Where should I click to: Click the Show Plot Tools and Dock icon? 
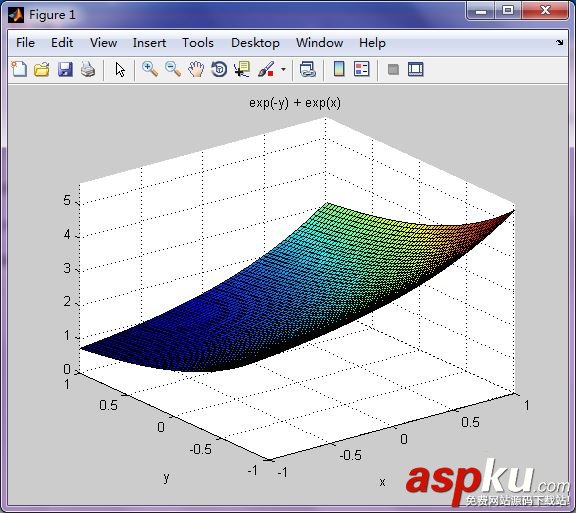click(x=415, y=69)
